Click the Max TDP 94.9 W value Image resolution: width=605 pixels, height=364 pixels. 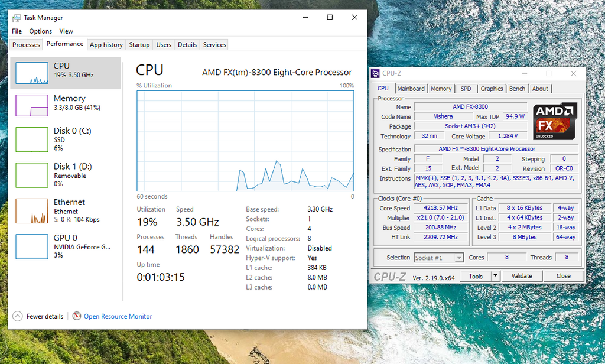tap(515, 116)
